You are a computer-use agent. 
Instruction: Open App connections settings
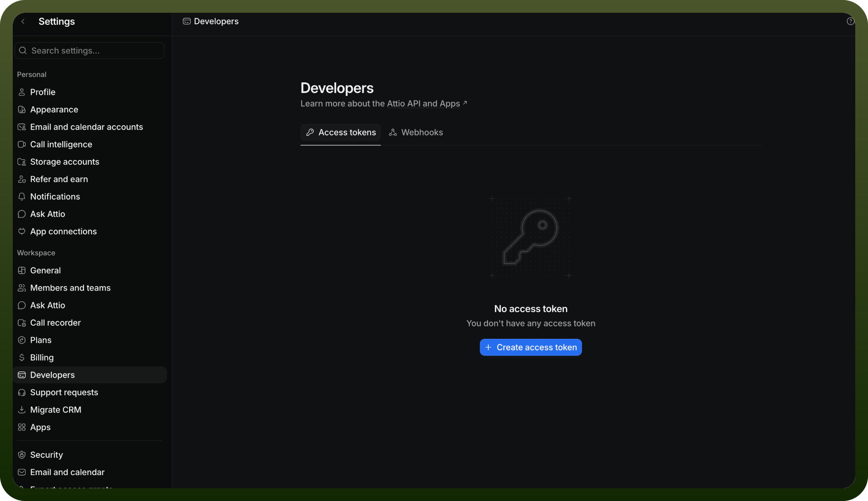[x=90, y=231]
